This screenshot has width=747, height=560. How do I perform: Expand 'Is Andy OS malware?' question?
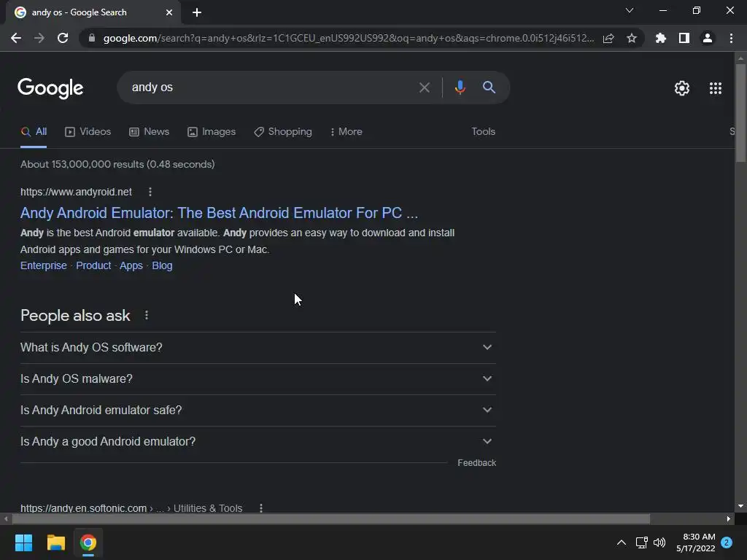[258, 379]
